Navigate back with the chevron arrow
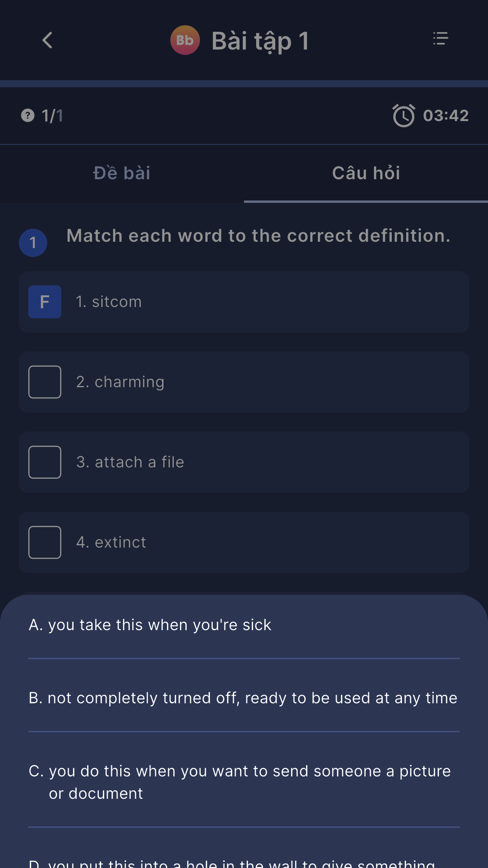 tap(47, 40)
